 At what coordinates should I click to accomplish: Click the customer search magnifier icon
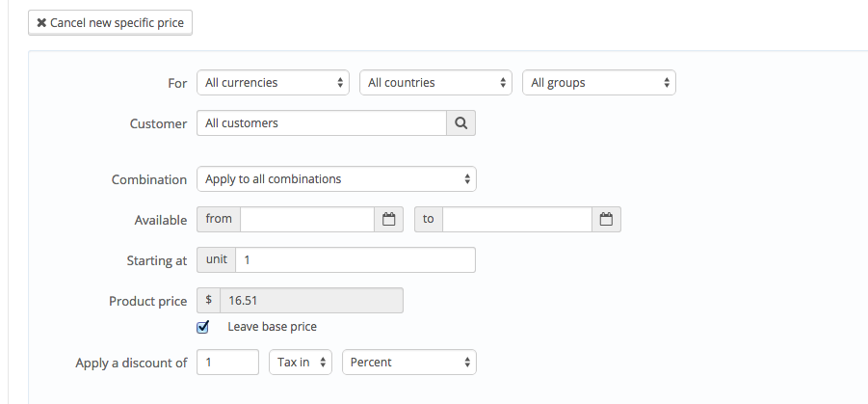(460, 123)
